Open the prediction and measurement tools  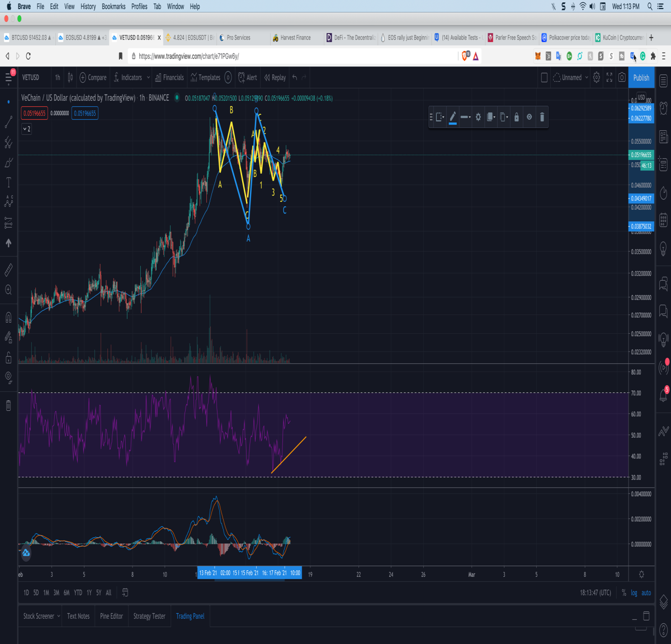tap(8, 223)
